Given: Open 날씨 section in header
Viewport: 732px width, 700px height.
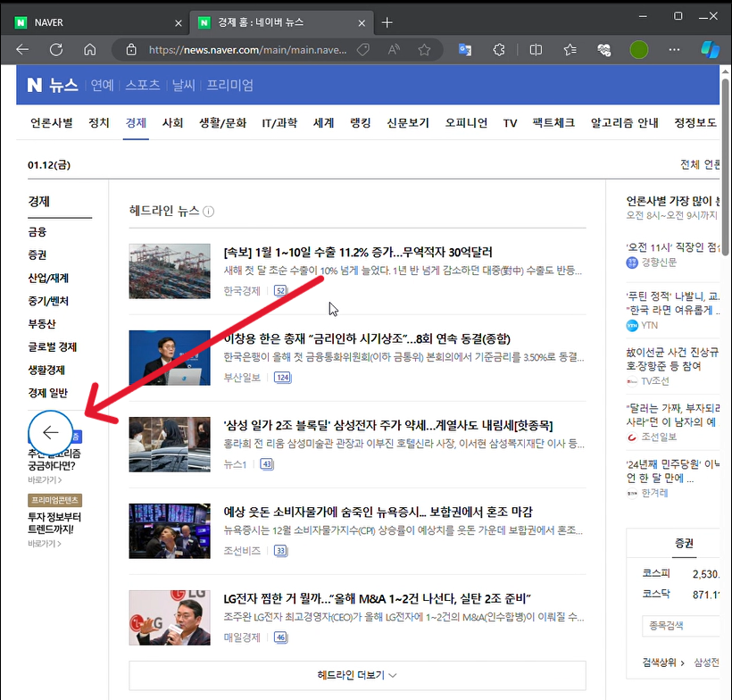Looking at the screenshot, I should pyautogui.click(x=184, y=85).
